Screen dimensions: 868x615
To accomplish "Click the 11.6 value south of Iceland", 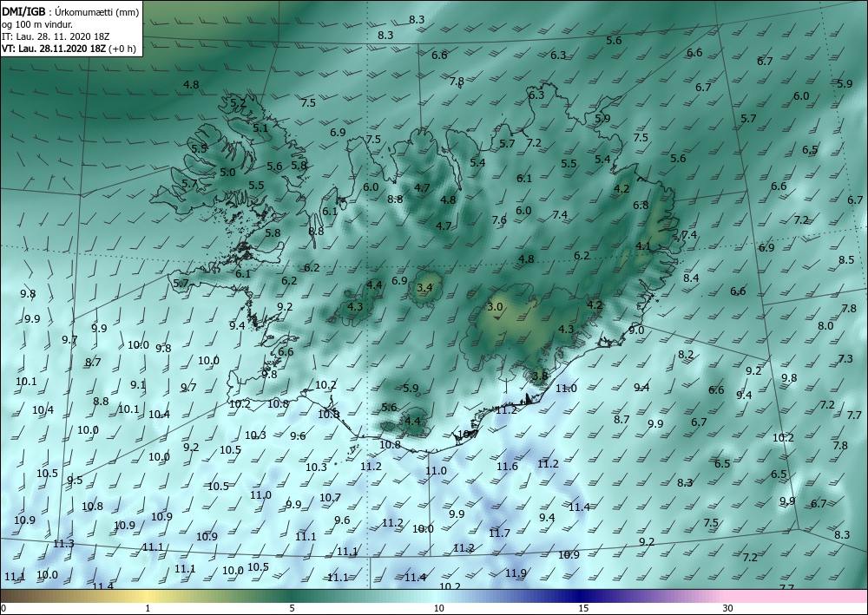I will coord(507,466).
